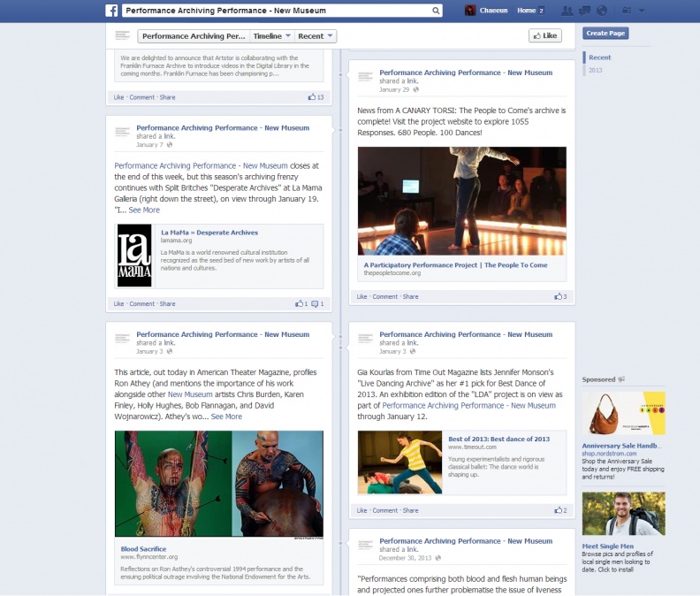Open the notifications globe icon
This screenshot has width=700, height=596.
pos(602,11)
